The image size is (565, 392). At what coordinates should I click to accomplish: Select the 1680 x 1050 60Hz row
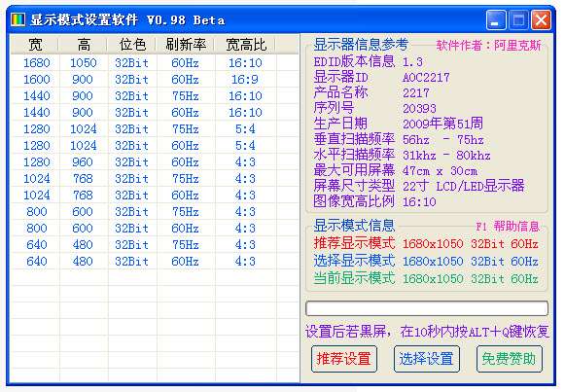[x=155, y=63]
